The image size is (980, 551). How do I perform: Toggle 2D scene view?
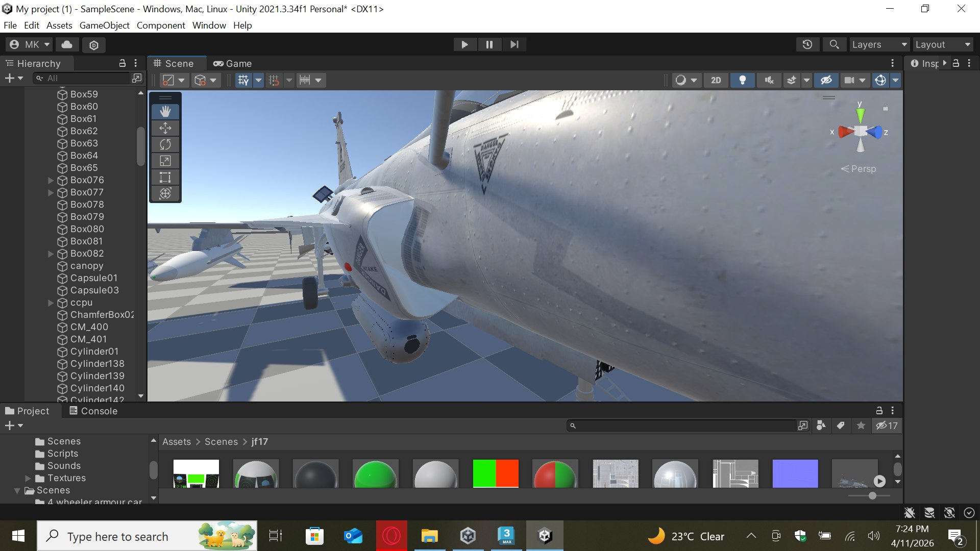(716, 80)
